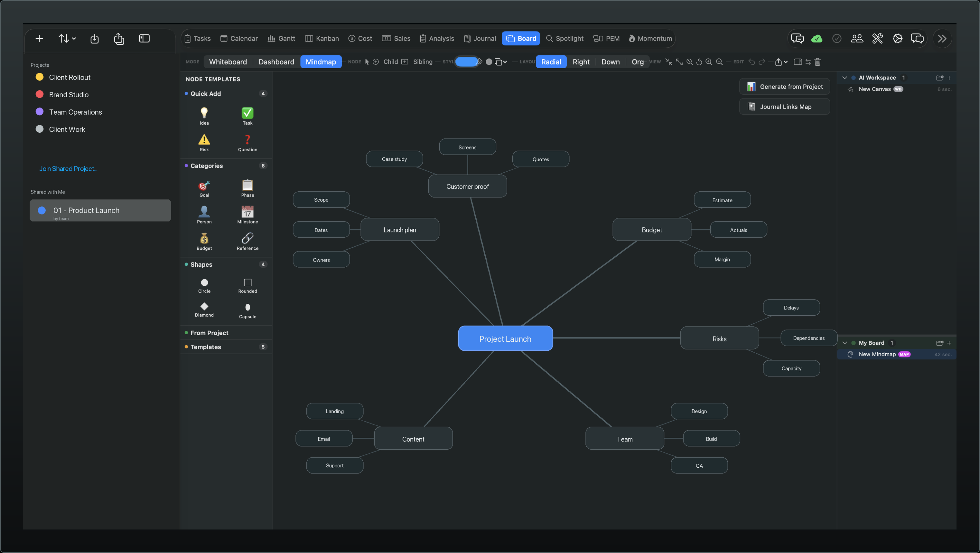Screen dimensions: 980x553
Task: Open the Gantt tab
Action: (x=282, y=38)
